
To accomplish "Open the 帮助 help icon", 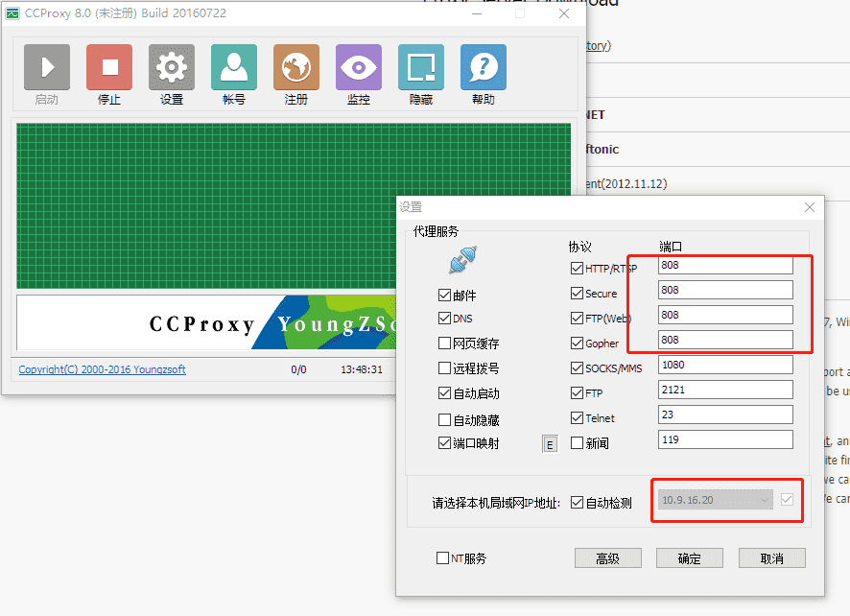I will coord(484,67).
